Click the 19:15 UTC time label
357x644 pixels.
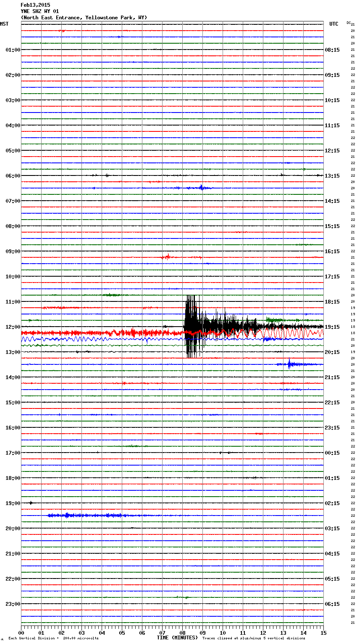pyautogui.click(x=332, y=327)
